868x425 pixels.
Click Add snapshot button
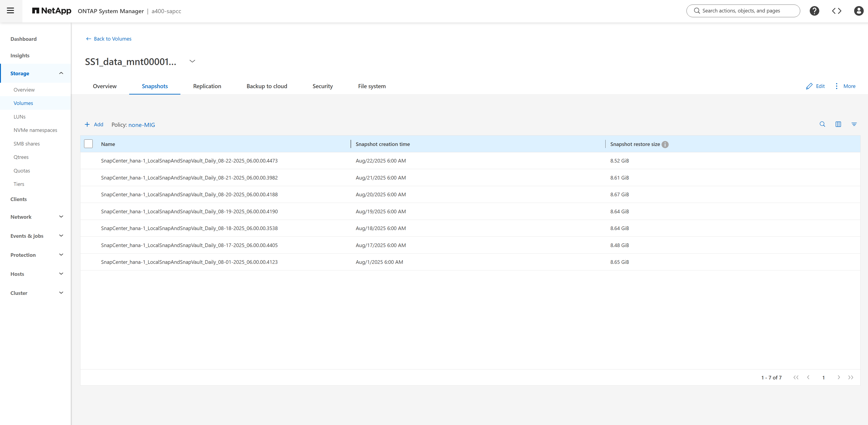(x=94, y=124)
